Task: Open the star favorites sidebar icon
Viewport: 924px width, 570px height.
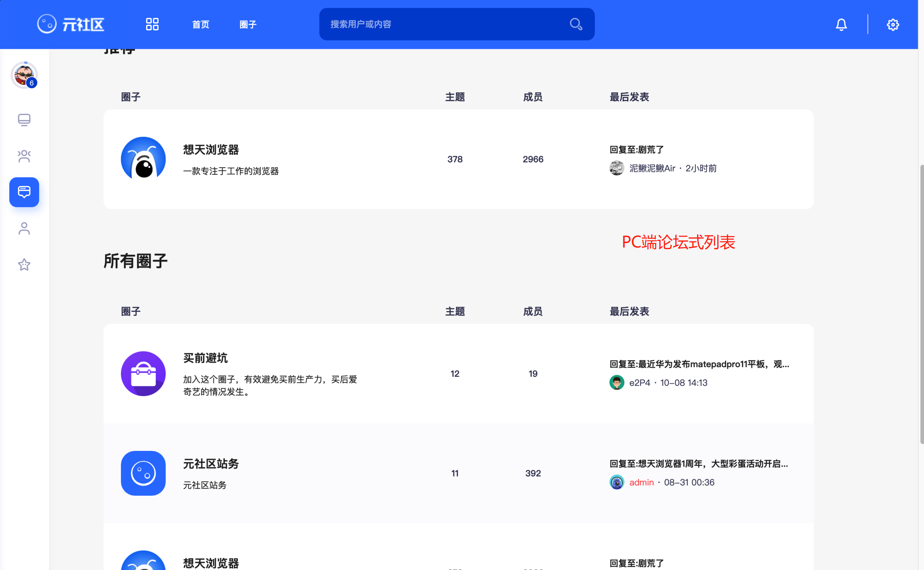Action: [x=24, y=265]
